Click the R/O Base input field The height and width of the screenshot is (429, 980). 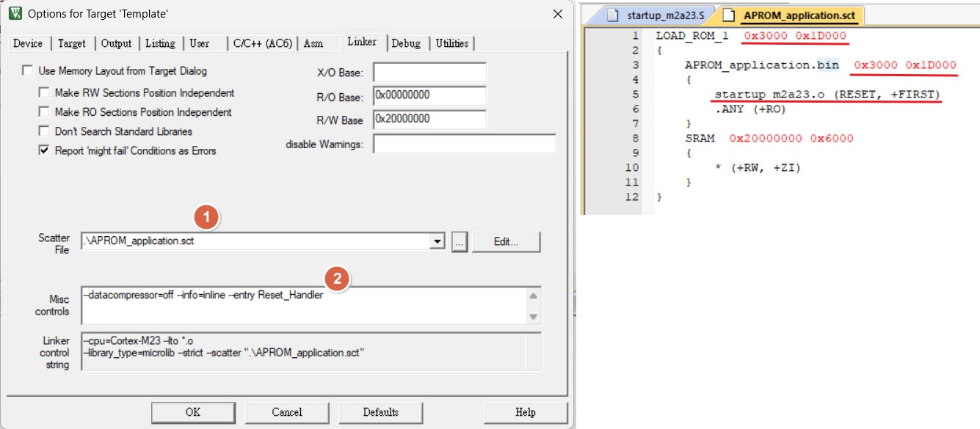[x=429, y=96]
